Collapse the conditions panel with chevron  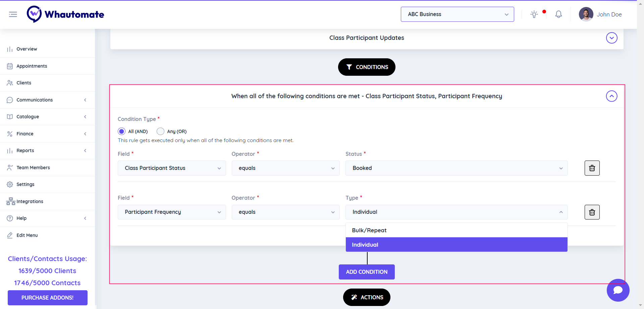(611, 96)
